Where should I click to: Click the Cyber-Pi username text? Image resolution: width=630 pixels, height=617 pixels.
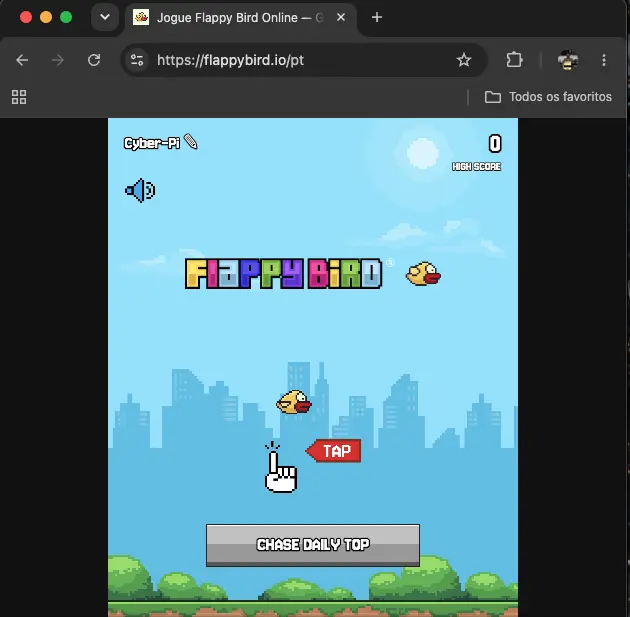point(152,143)
